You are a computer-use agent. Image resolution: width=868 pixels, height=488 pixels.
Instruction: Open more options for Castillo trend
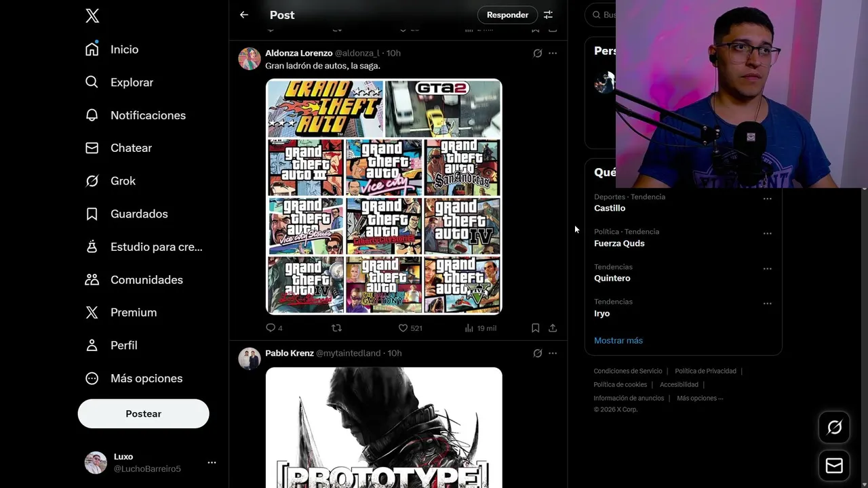coord(767,199)
